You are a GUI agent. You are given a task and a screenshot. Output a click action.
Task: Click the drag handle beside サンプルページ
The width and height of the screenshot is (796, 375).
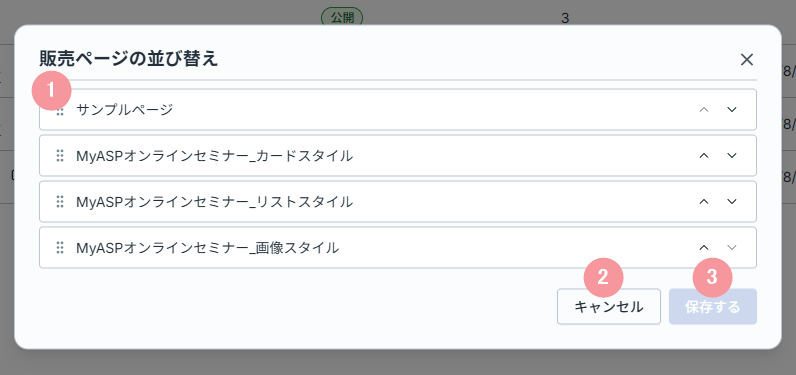tap(60, 110)
